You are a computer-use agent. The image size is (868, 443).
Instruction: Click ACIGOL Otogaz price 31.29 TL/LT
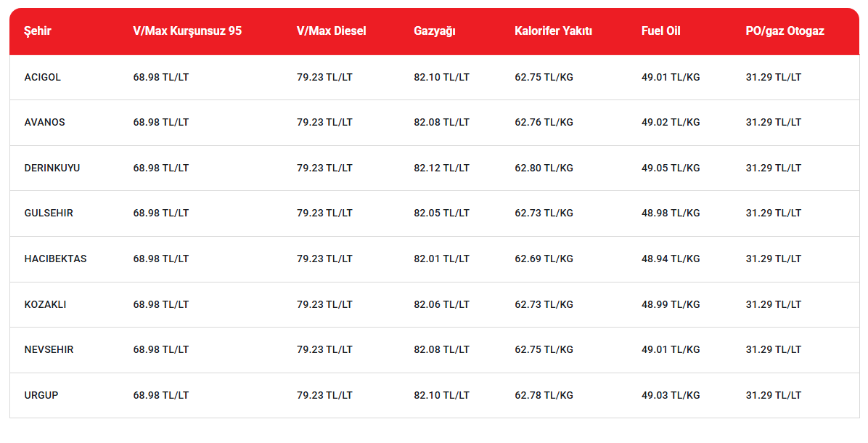(774, 77)
